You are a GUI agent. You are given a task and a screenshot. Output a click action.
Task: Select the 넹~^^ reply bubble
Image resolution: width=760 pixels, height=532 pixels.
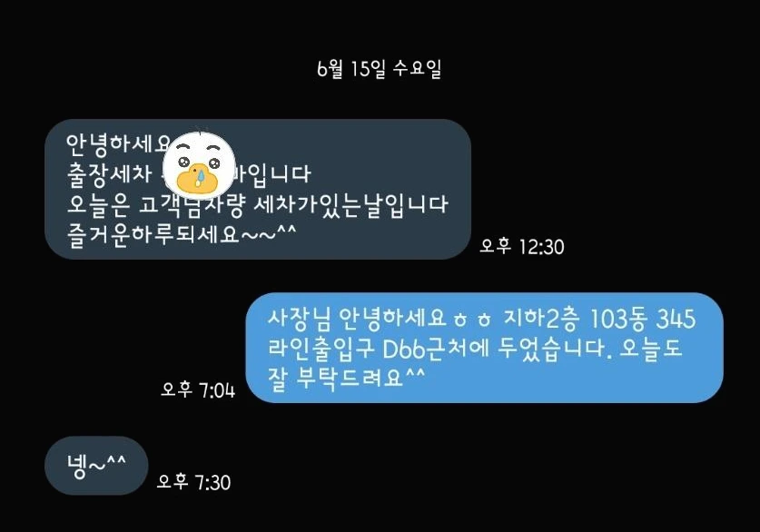(x=96, y=465)
